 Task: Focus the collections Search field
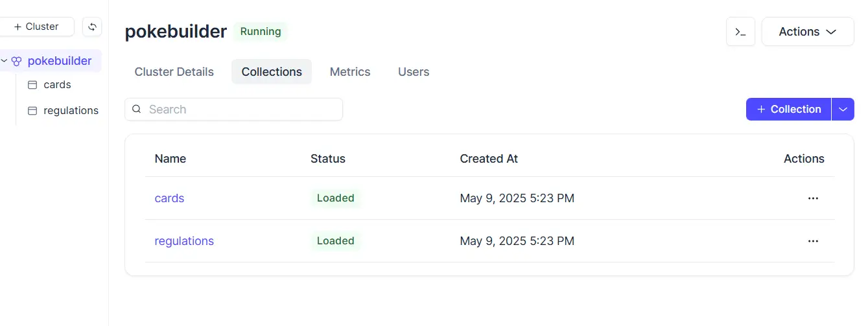coord(233,109)
